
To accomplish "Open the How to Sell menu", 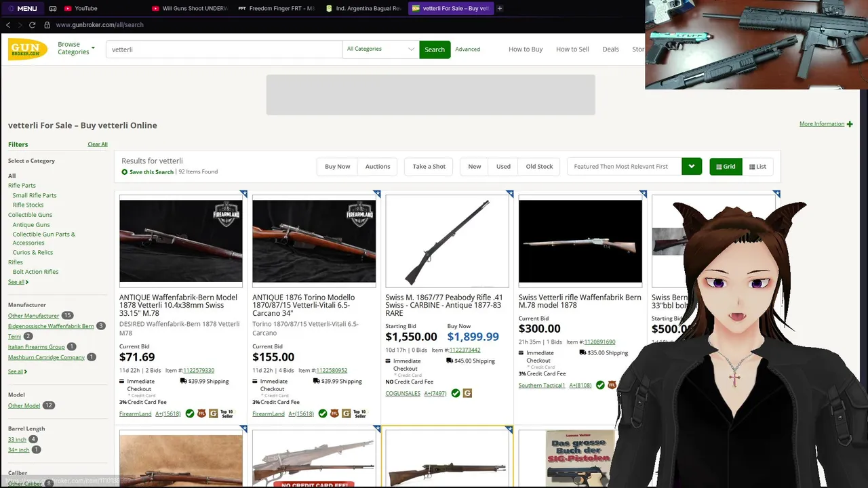I will (x=572, y=49).
